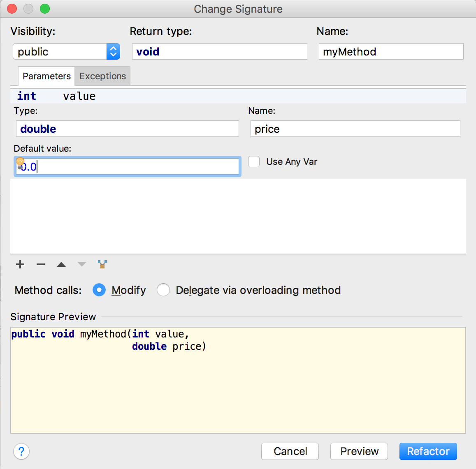
Task: Enable the Use Any Var checkbox
Action: (254, 162)
